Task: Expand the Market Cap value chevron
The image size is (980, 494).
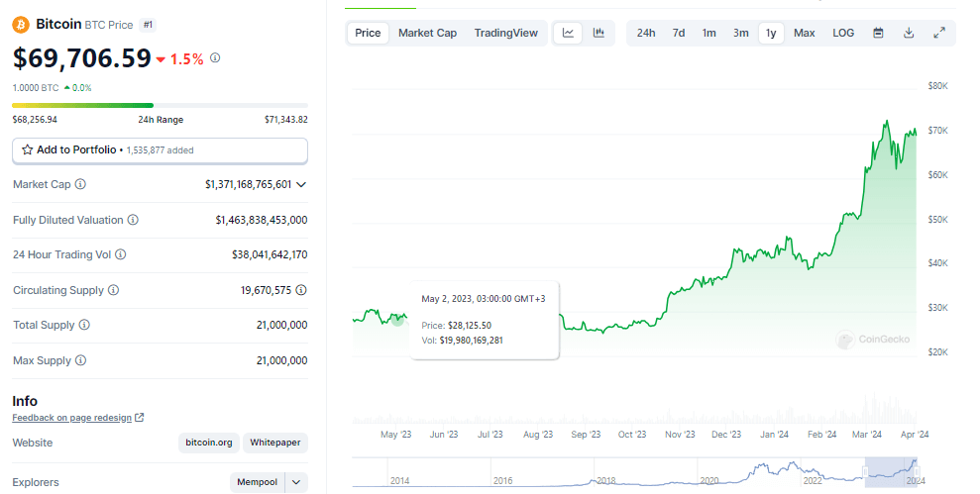Action: 301,184
